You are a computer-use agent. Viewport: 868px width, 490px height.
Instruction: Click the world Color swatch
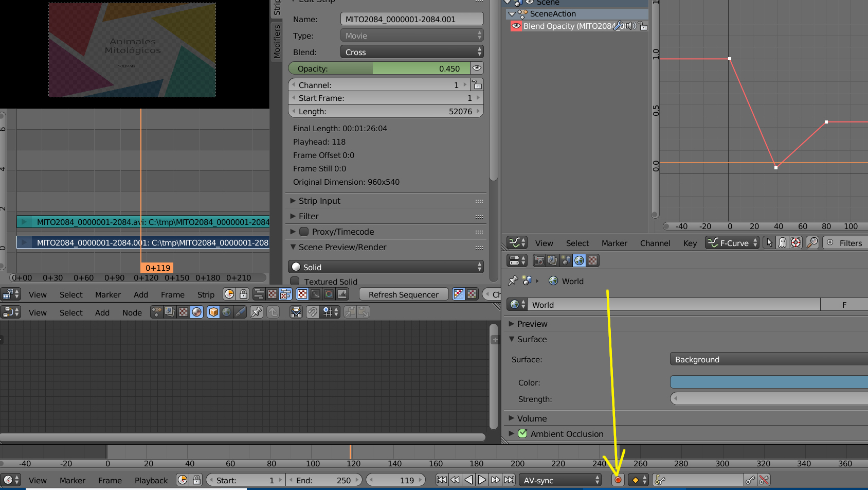tap(768, 382)
